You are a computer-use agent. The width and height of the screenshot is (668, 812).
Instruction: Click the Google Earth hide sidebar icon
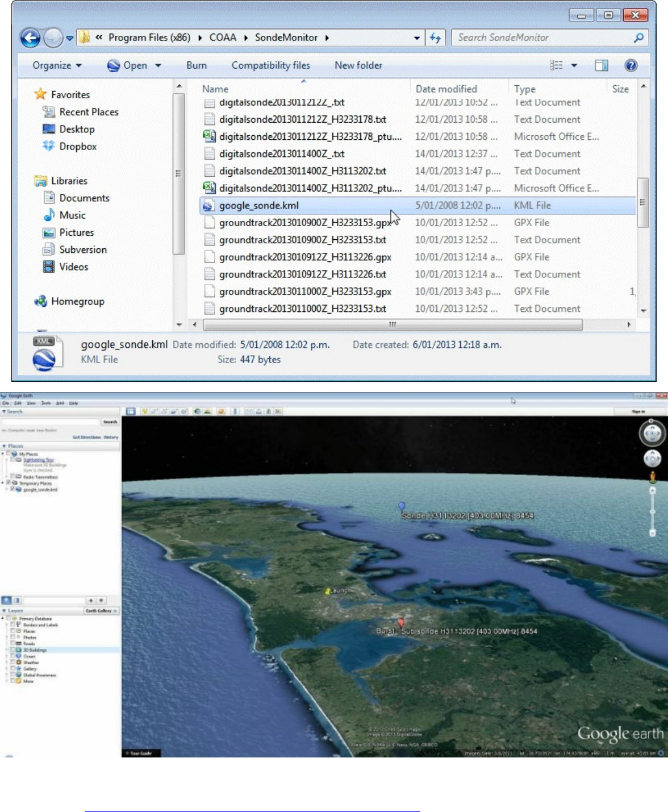pos(131,411)
